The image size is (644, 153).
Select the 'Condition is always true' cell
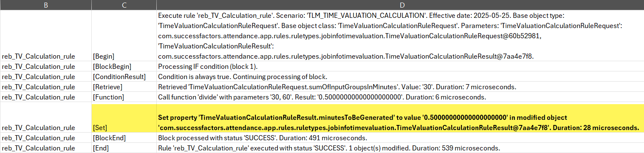(x=400, y=76)
